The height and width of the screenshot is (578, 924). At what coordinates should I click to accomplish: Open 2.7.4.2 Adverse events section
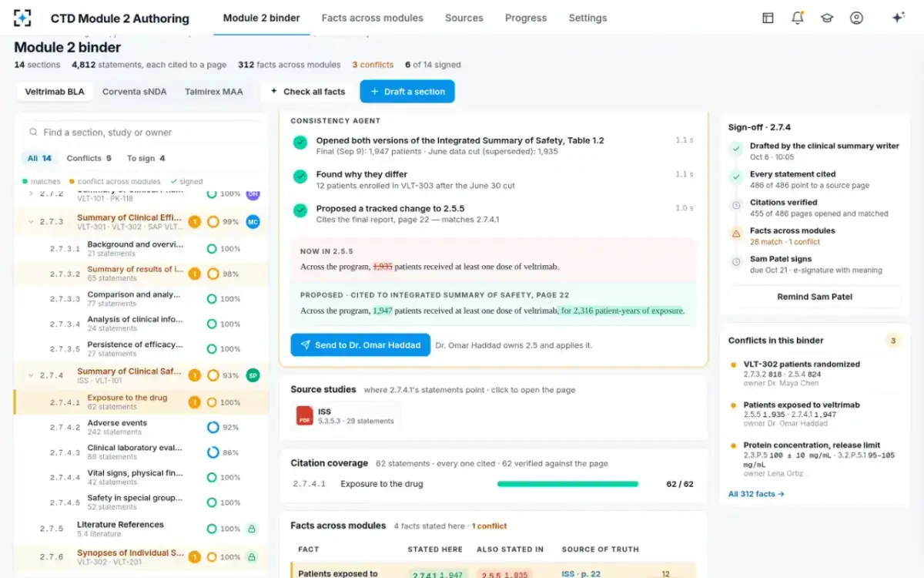pyautogui.click(x=141, y=427)
